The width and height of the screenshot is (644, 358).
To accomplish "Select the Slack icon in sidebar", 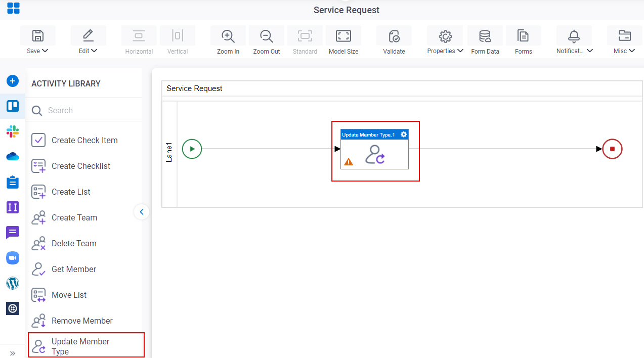I will pos(13,131).
